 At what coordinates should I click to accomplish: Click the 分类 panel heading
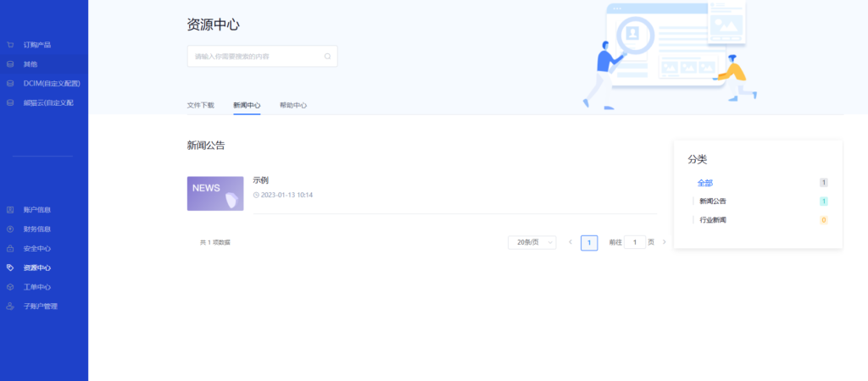tap(698, 160)
